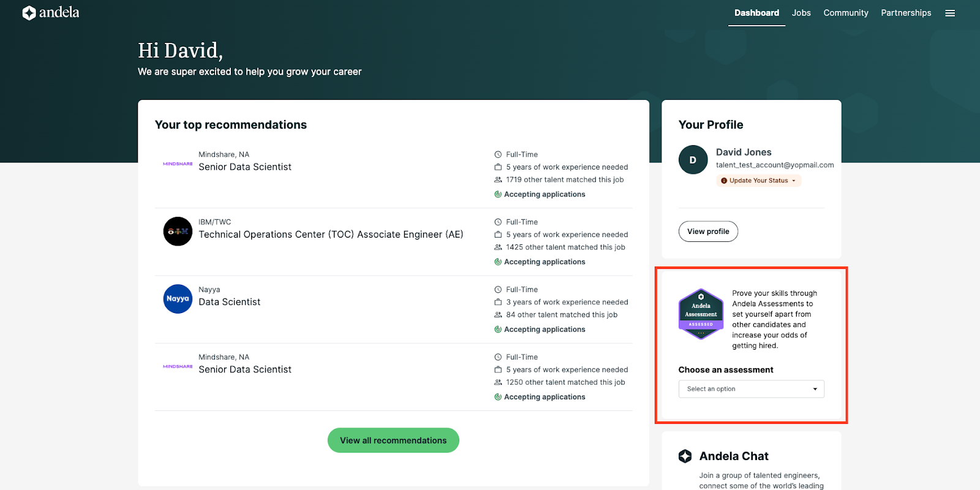Click first Mindshare logo in recommendations
The image size is (980, 490).
pos(178,164)
